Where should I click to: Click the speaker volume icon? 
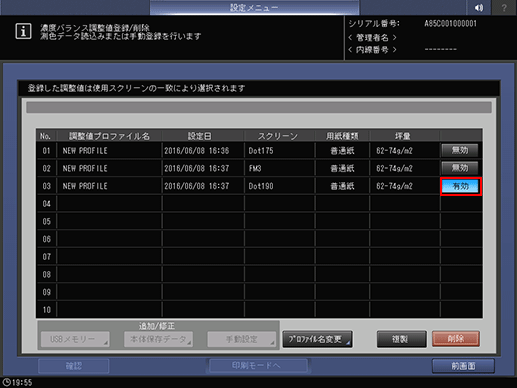(x=479, y=8)
